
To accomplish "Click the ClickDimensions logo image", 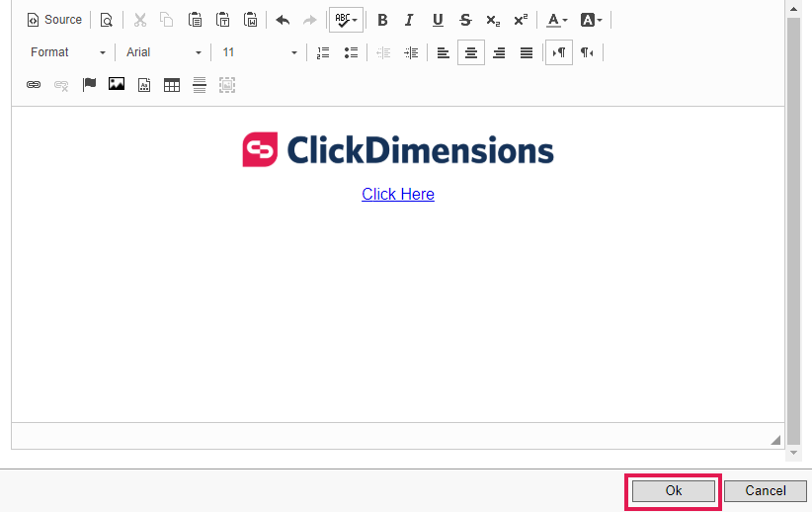I will [x=398, y=150].
